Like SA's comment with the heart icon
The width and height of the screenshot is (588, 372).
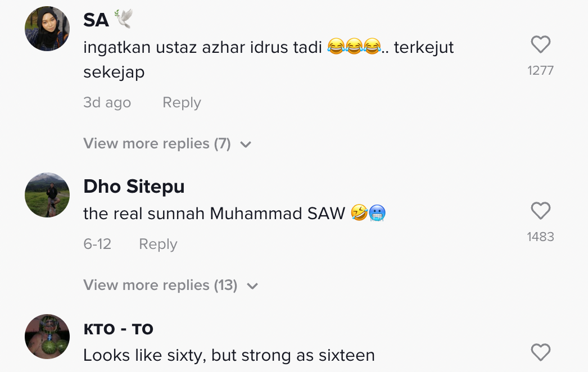click(540, 45)
